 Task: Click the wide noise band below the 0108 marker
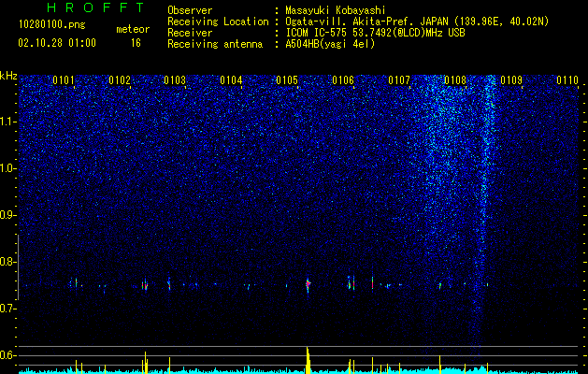point(440,158)
